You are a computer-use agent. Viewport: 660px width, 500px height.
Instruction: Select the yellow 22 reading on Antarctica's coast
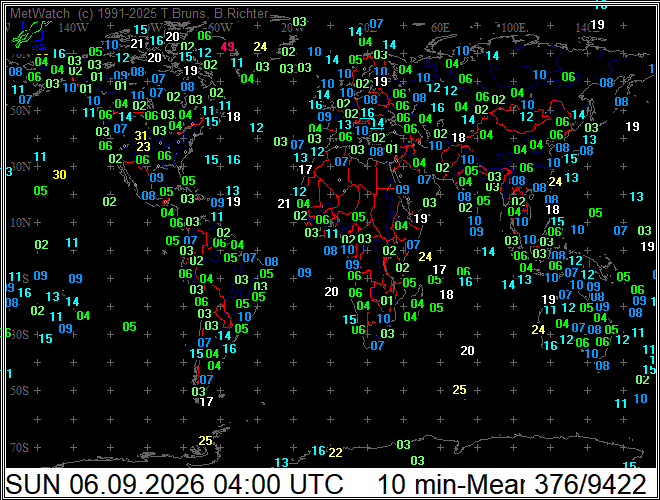coord(335,453)
